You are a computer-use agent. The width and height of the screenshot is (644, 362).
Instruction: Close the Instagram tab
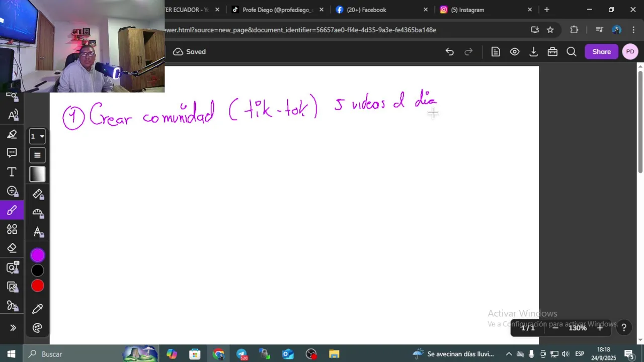click(530, 10)
